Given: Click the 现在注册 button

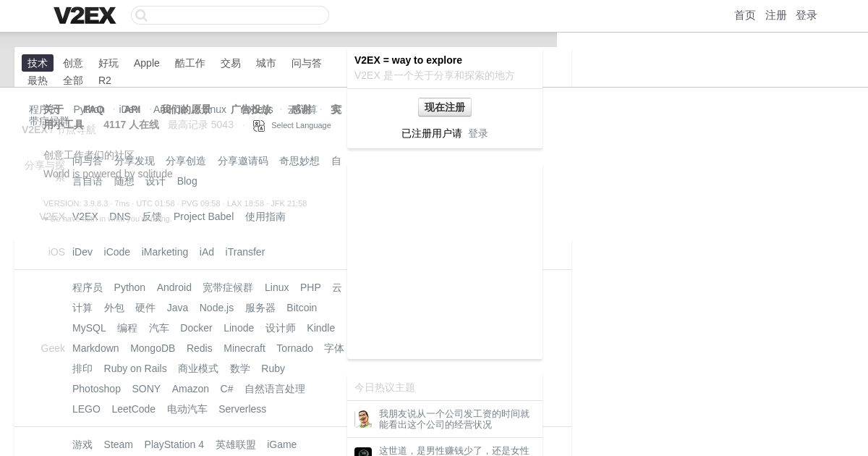Looking at the screenshot, I should [445, 107].
